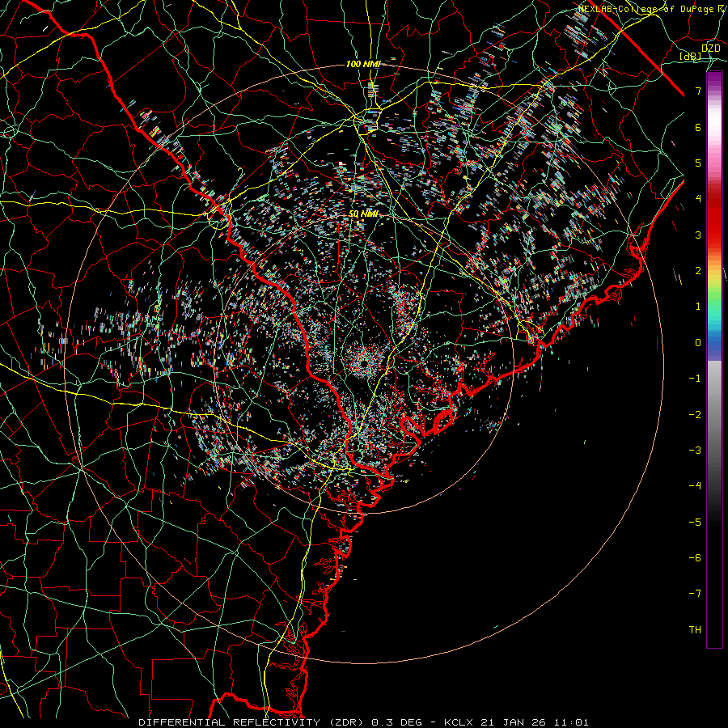The height and width of the screenshot is (728, 728).
Task: Select the -5 value on the color scale
Action: pyautogui.click(x=695, y=523)
